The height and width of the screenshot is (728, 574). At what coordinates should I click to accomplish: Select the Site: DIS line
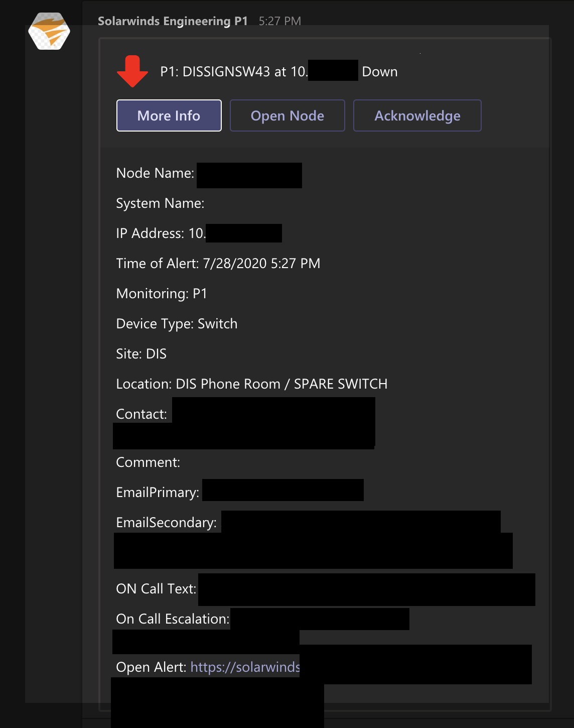(x=141, y=354)
